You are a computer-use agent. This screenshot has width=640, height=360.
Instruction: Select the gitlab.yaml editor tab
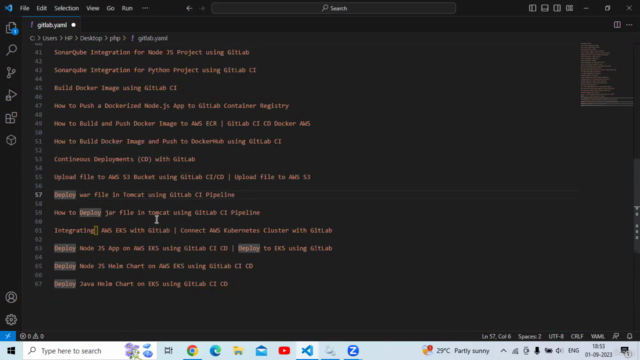[52, 25]
